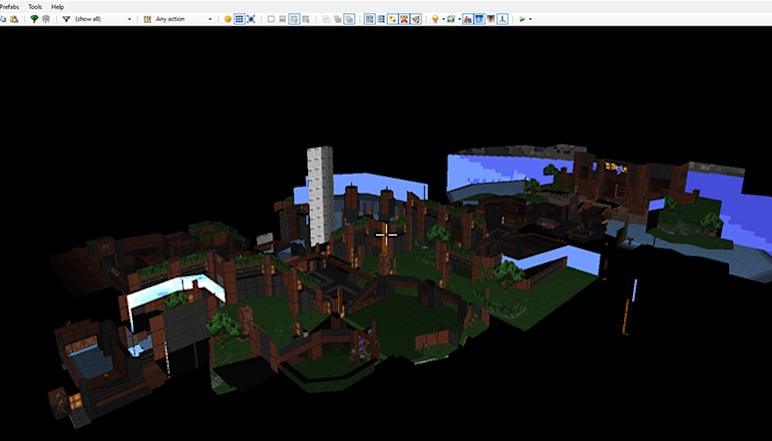The image size is (772, 441).
Task: Click the tall white tower in the 3D view
Action: click(x=320, y=195)
